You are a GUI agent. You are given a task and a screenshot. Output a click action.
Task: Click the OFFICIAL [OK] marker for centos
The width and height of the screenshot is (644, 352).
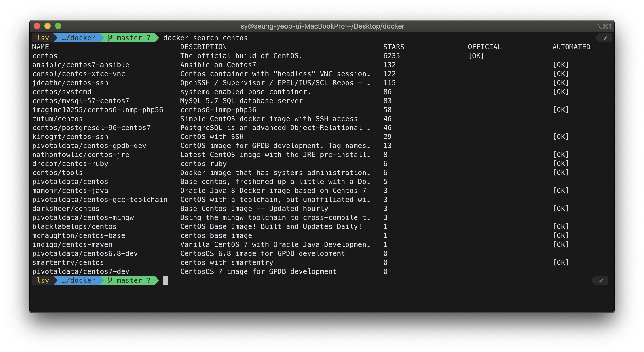pyautogui.click(x=476, y=56)
